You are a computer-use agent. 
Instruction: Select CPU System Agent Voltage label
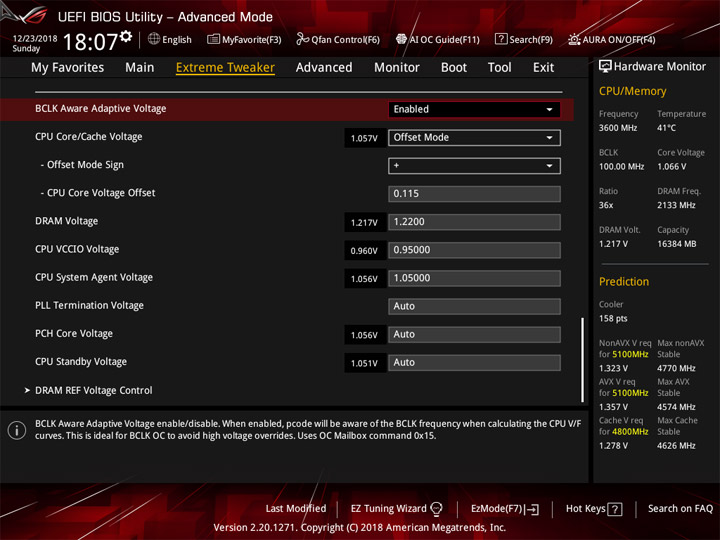tap(94, 277)
